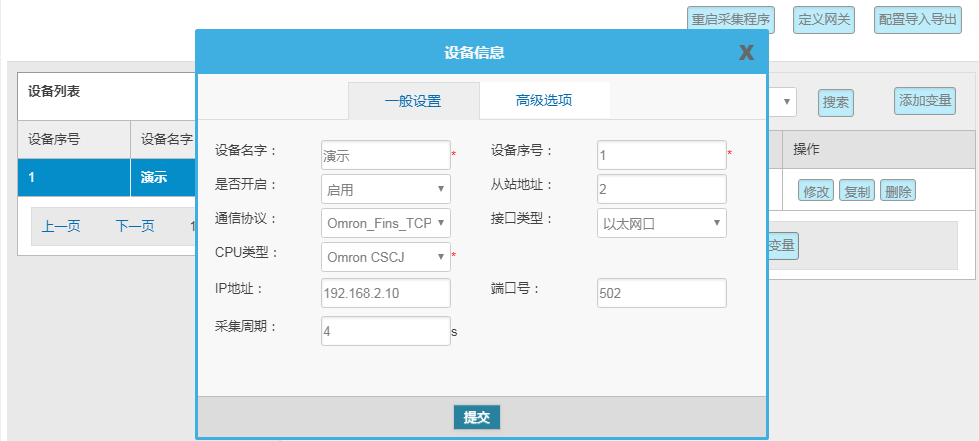Expand the 通信协议 dropdown

pyautogui.click(x=385, y=223)
